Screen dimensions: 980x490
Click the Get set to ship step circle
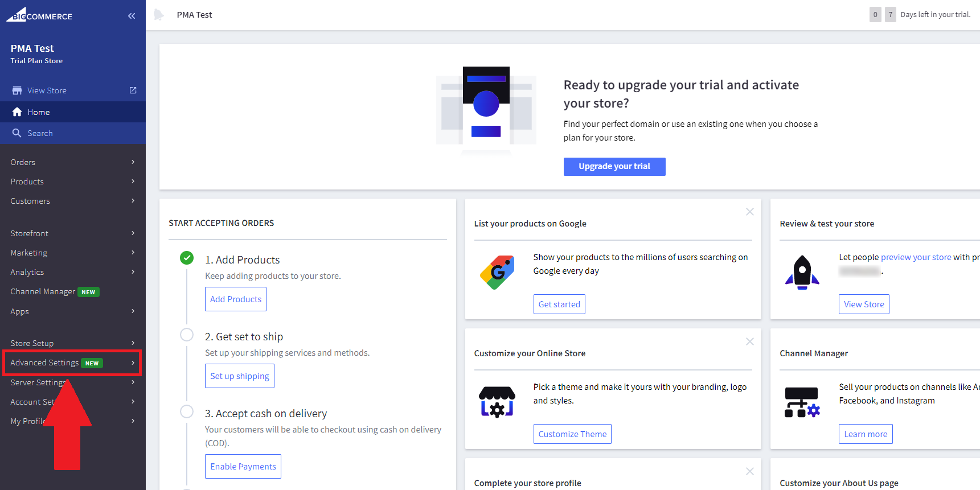187,335
